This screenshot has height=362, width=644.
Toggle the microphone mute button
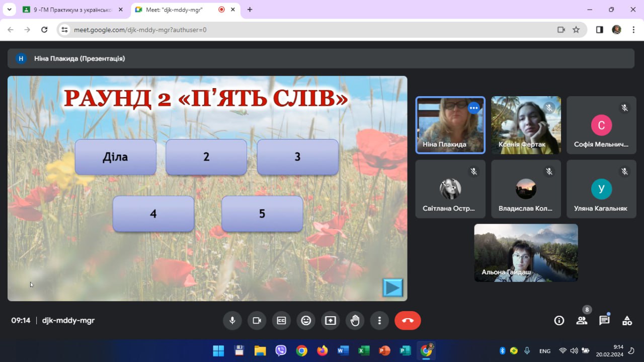click(232, 321)
